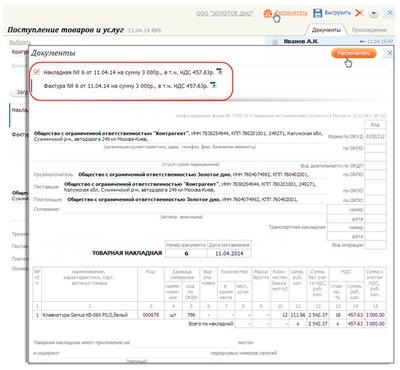Open the round dropdown arrow in header
400x370 pixels.
coord(374,13)
